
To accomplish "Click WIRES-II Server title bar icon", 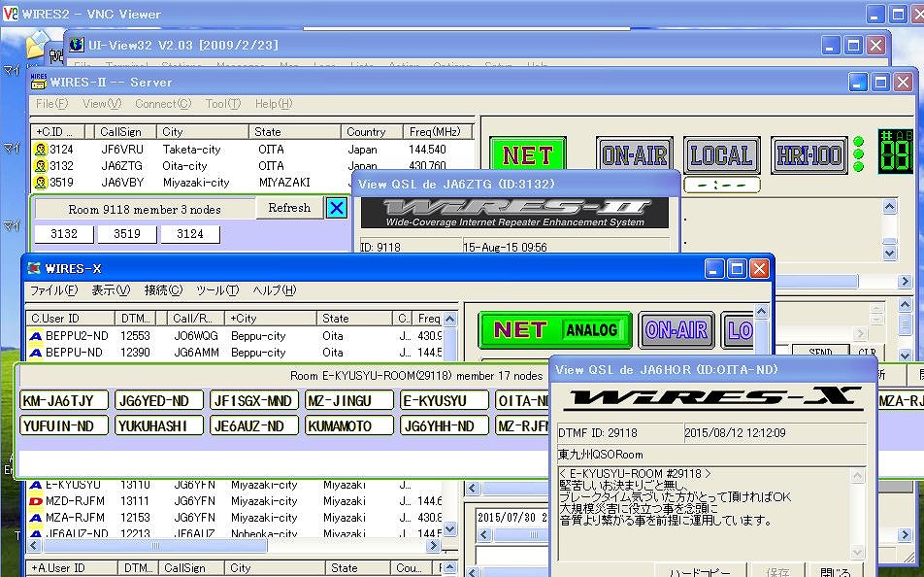I will [38, 82].
